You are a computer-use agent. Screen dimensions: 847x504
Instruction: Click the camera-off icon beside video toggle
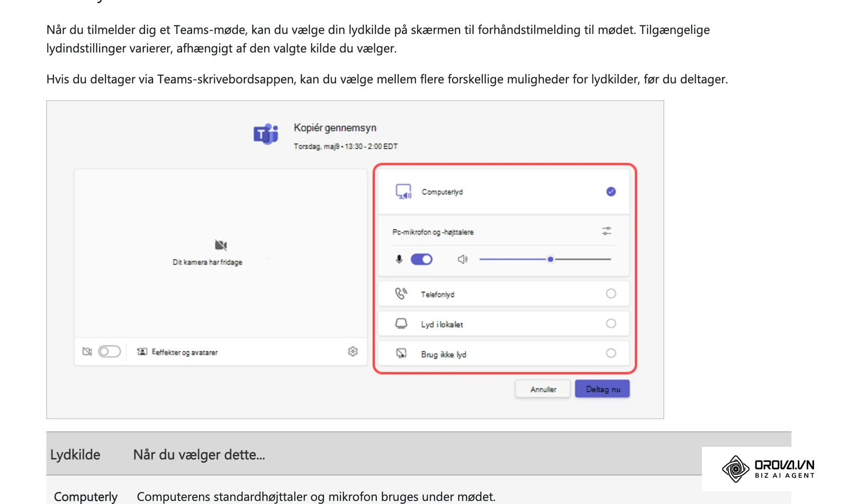[87, 352]
